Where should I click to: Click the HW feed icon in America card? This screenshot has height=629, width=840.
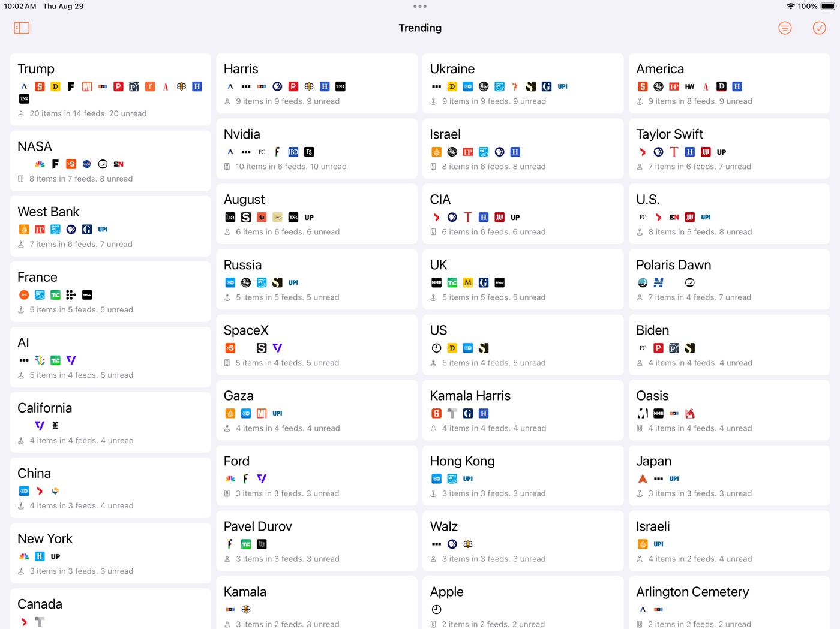pos(690,87)
